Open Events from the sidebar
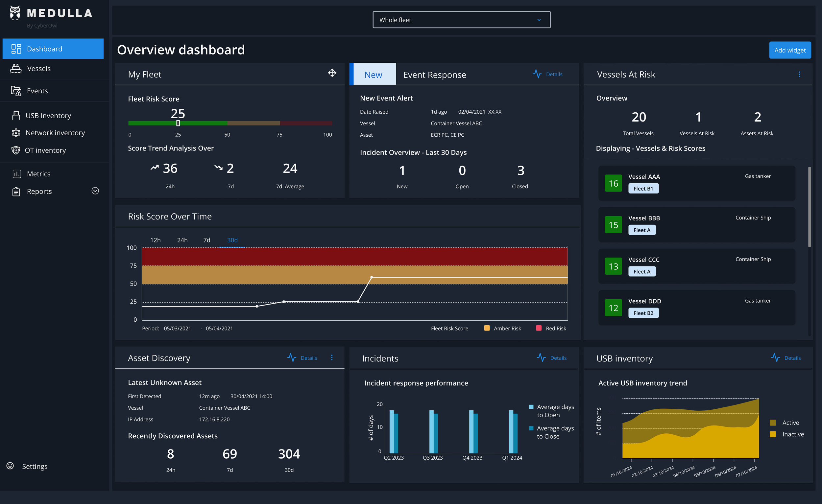The width and height of the screenshot is (822, 504). click(37, 91)
